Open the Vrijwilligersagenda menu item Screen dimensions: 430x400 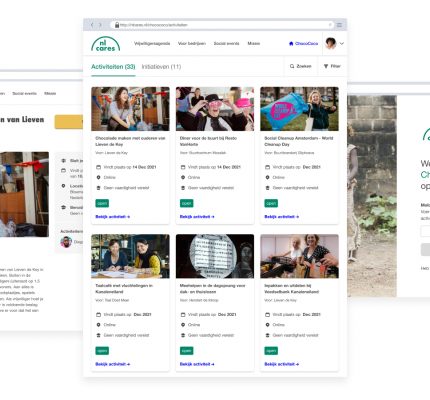click(x=152, y=44)
